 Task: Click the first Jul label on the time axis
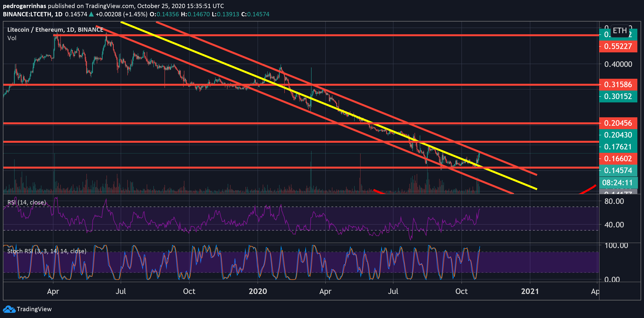pyautogui.click(x=121, y=291)
